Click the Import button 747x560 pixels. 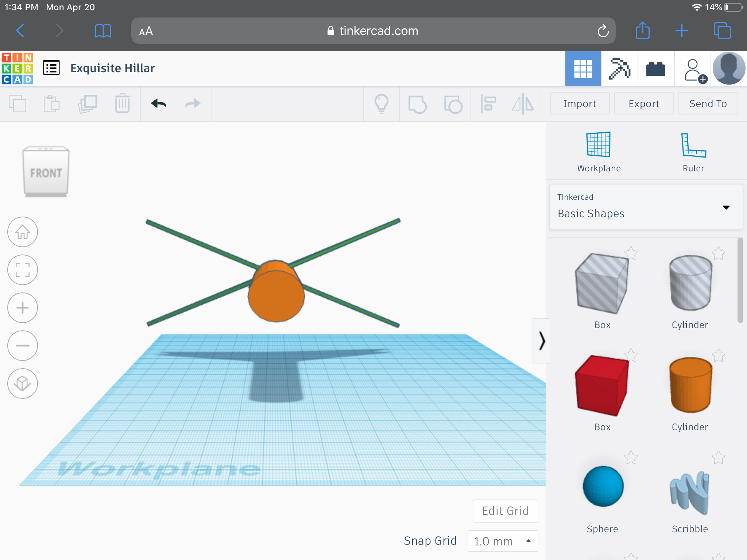(x=580, y=104)
